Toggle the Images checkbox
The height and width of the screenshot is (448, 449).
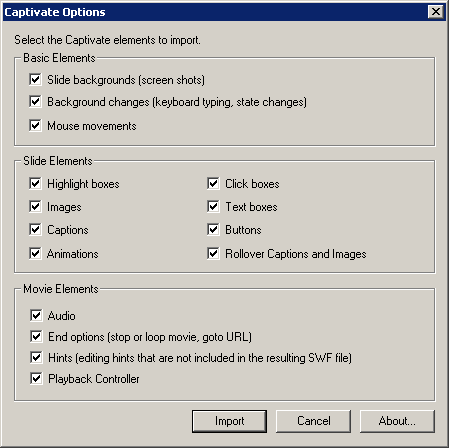tap(35, 207)
